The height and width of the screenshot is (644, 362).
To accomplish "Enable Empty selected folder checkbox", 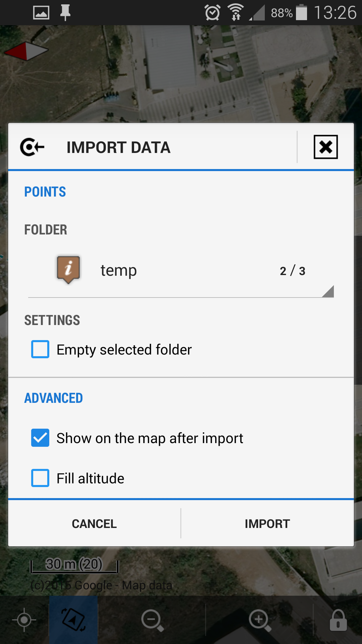I will (x=40, y=349).
